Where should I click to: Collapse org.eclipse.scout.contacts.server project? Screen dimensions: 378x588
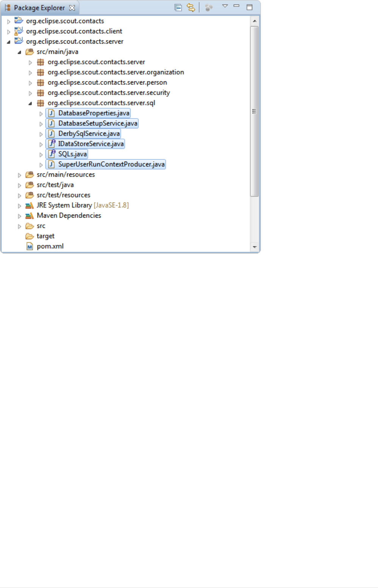click(9, 42)
